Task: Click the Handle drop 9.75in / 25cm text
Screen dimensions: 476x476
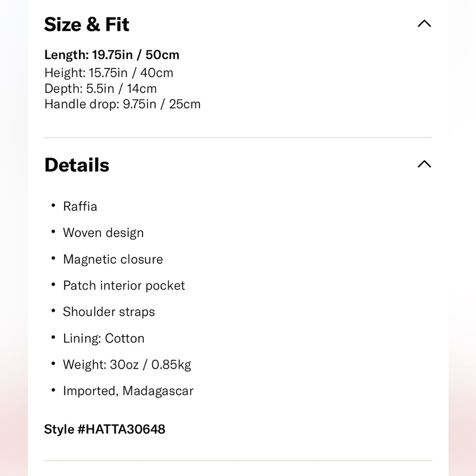Action: pos(122,104)
